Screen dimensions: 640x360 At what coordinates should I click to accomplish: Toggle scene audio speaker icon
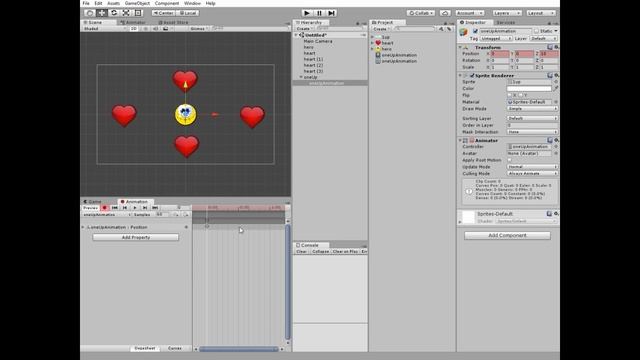(156, 29)
